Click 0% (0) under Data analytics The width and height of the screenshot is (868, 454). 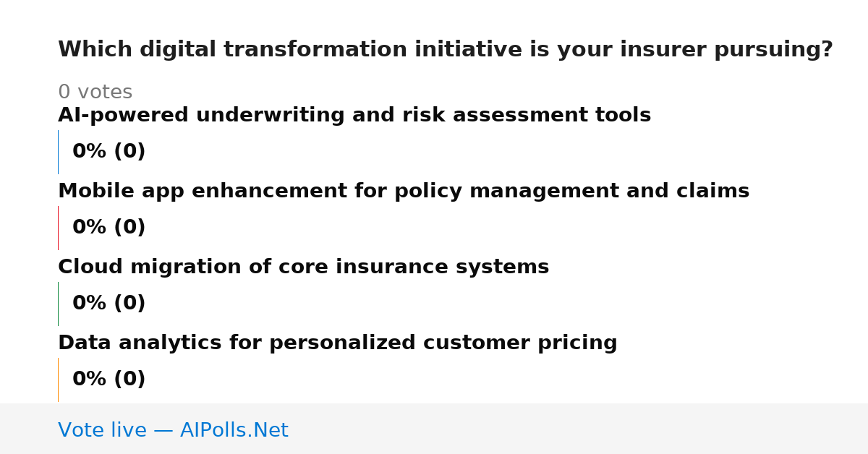point(109,380)
